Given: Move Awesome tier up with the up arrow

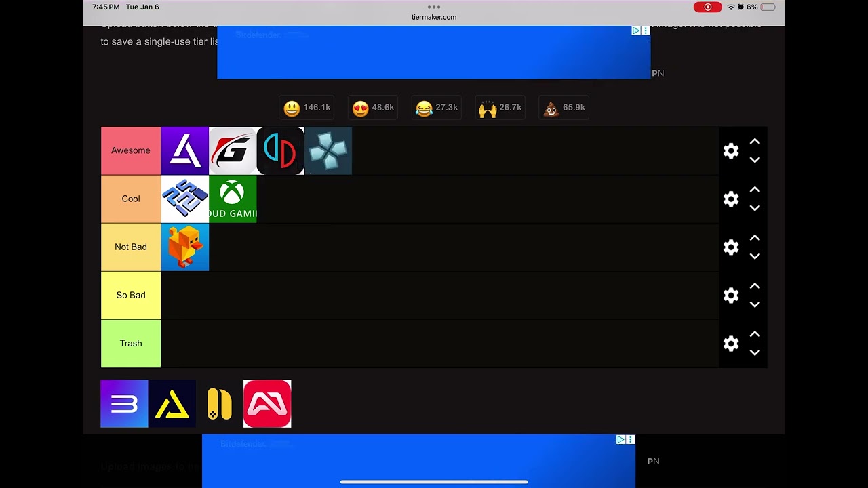Looking at the screenshot, I should [755, 142].
